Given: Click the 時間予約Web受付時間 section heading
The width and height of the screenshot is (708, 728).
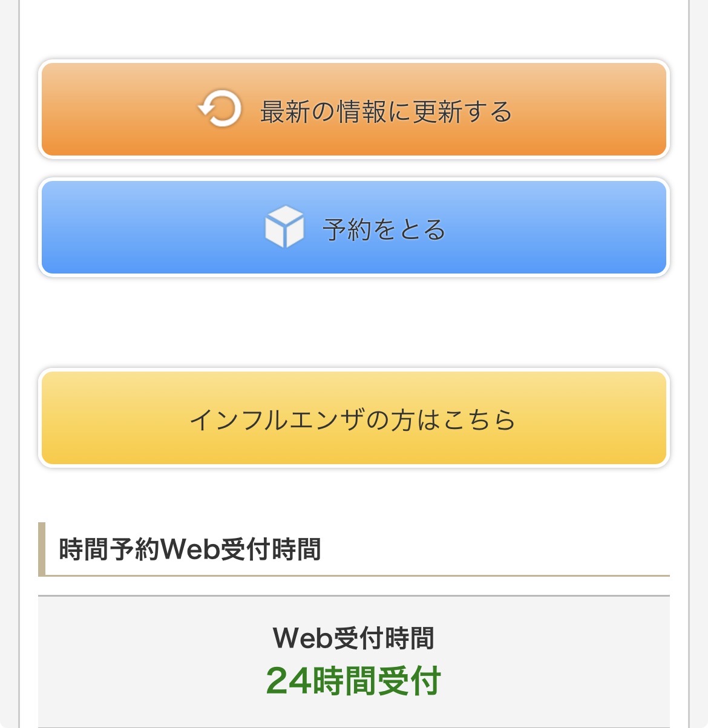Looking at the screenshot, I should [190, 549].
